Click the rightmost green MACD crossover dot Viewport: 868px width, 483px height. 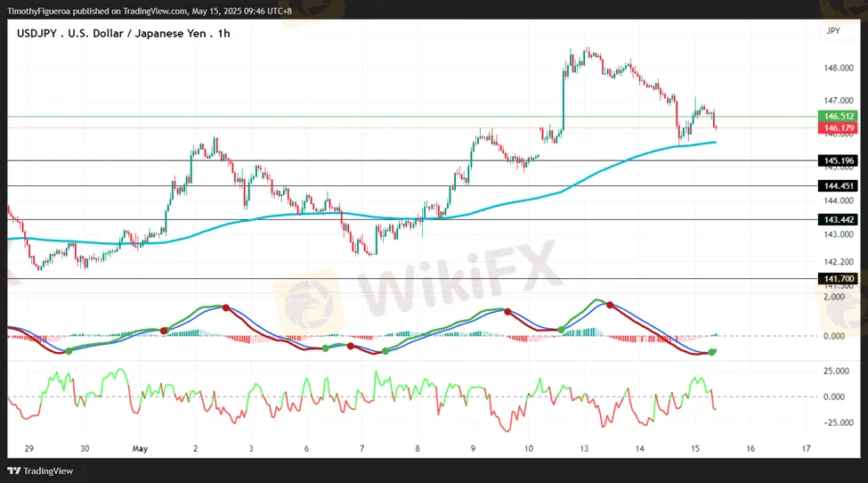click(x=712, y=352)
